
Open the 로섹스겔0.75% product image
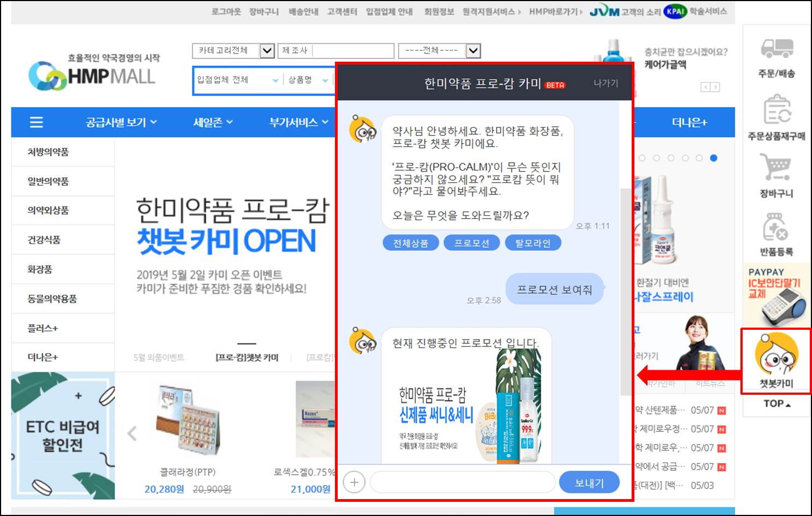coord(315,419)
